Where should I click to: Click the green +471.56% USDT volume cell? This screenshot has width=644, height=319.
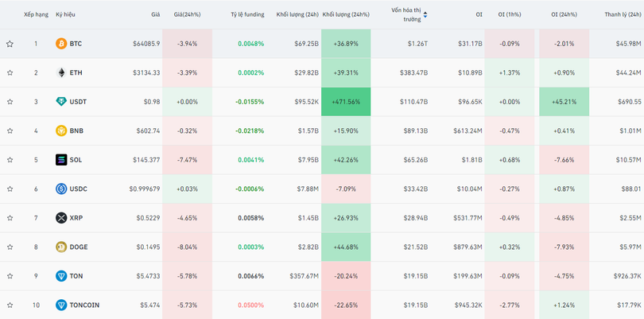[347, 102]
